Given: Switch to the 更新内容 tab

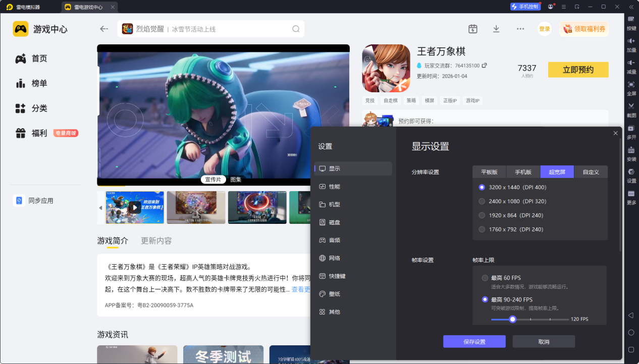Looking at the screenshot, I should coord(155,240).
